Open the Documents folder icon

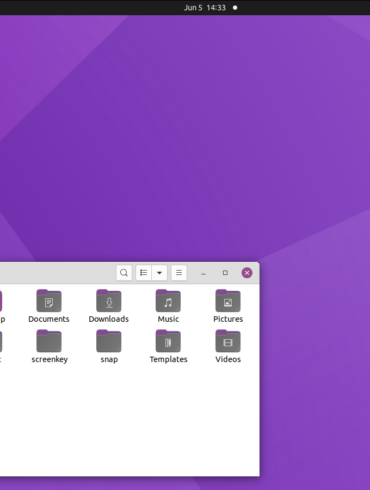click(x=49, y=301)
